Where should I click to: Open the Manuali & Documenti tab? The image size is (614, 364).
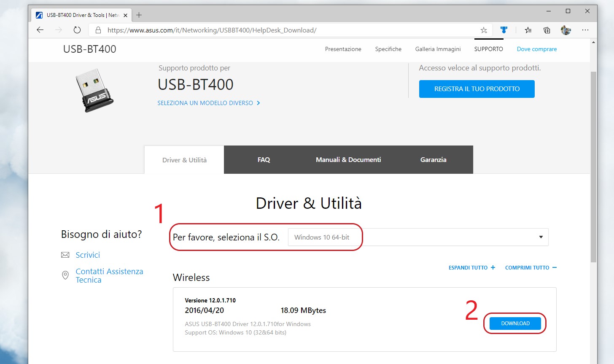pyautogui.click(x=348, y=159)
